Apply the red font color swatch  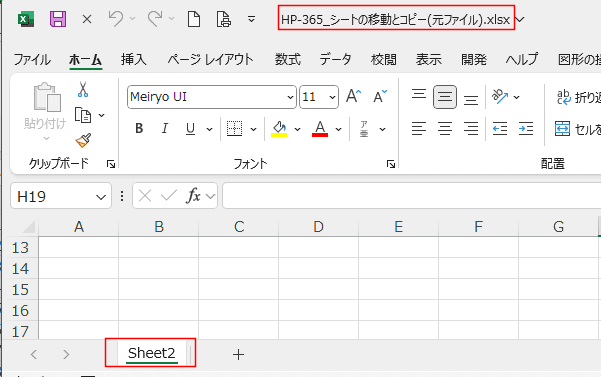coord(320,129)
